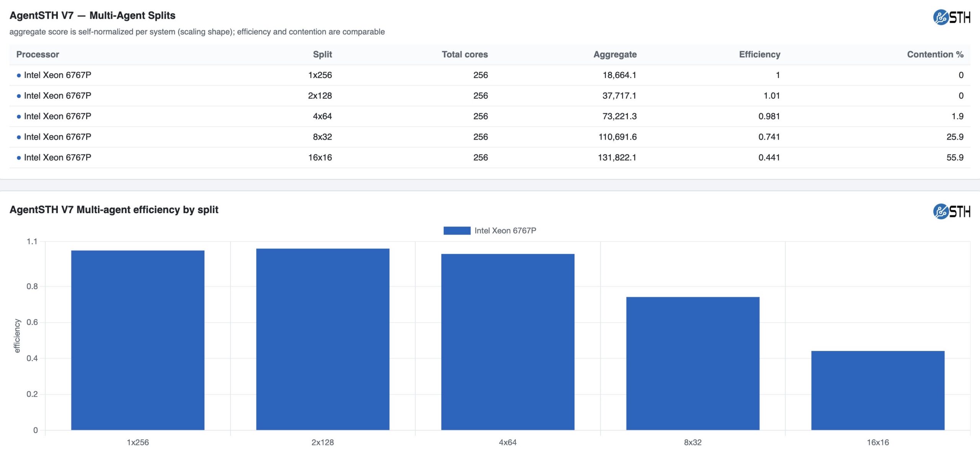
Task: Click the 16x16 split cell in the table
Action: (320, 158)
